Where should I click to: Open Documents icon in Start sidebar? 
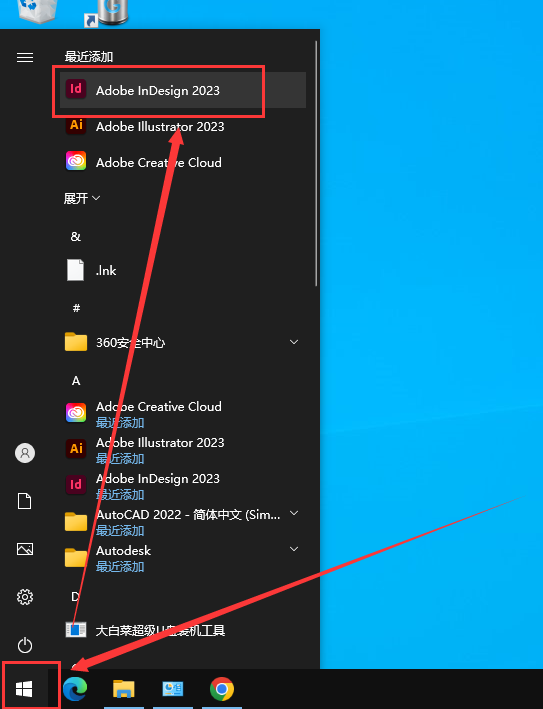25,501
